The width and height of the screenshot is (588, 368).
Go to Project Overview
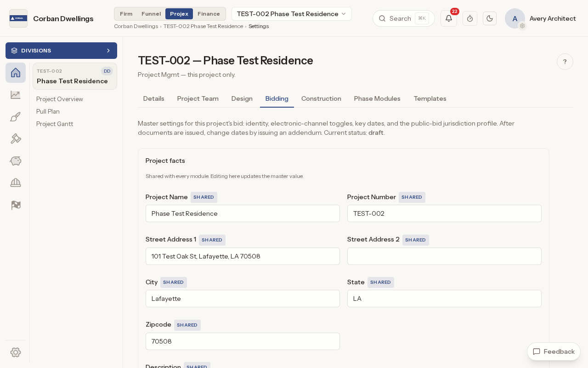click(60, 99)
